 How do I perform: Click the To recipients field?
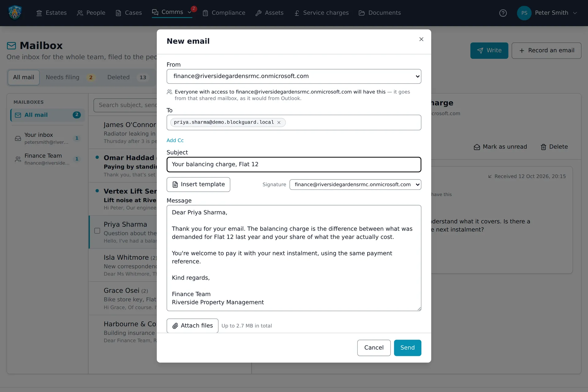tap(294, 123)
